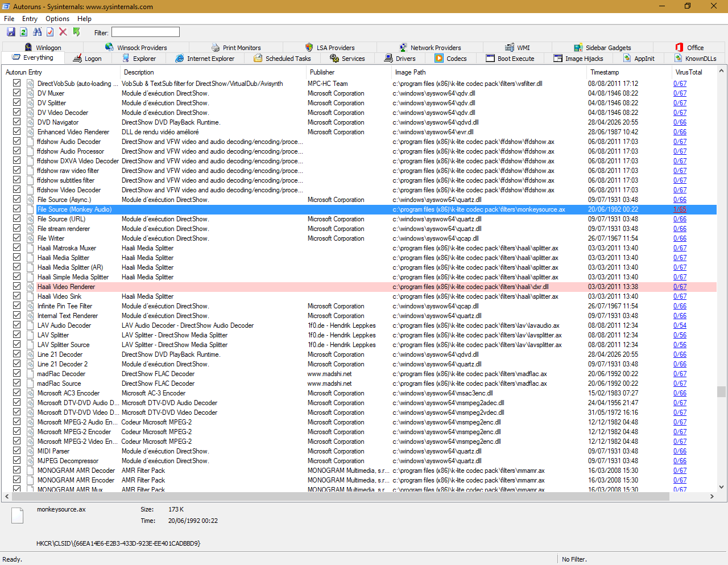
Task: Click the Save toolbar icon
Action: [11, 32]
